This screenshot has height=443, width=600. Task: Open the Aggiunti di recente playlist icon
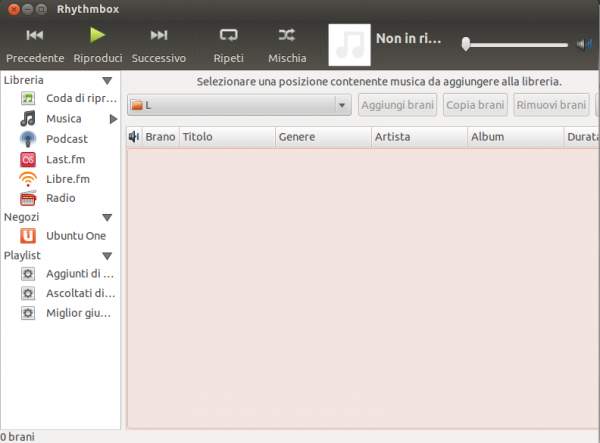coord(28,274)
